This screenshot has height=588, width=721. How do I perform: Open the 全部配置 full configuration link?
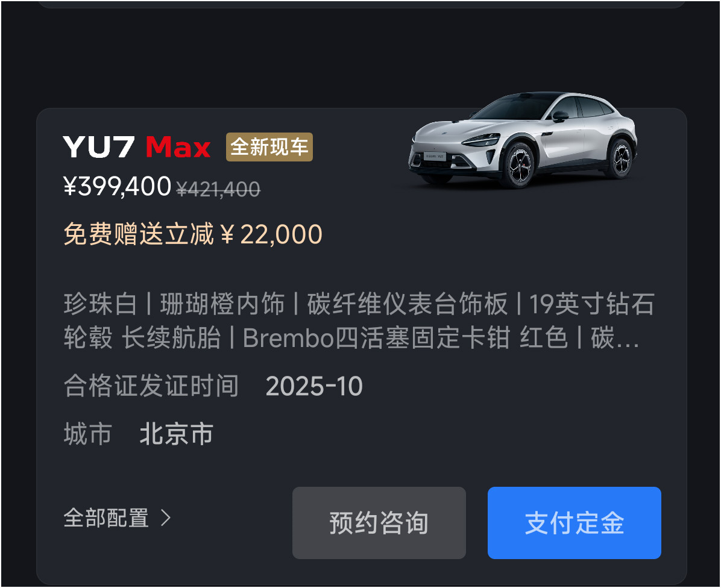click(118, 518)
